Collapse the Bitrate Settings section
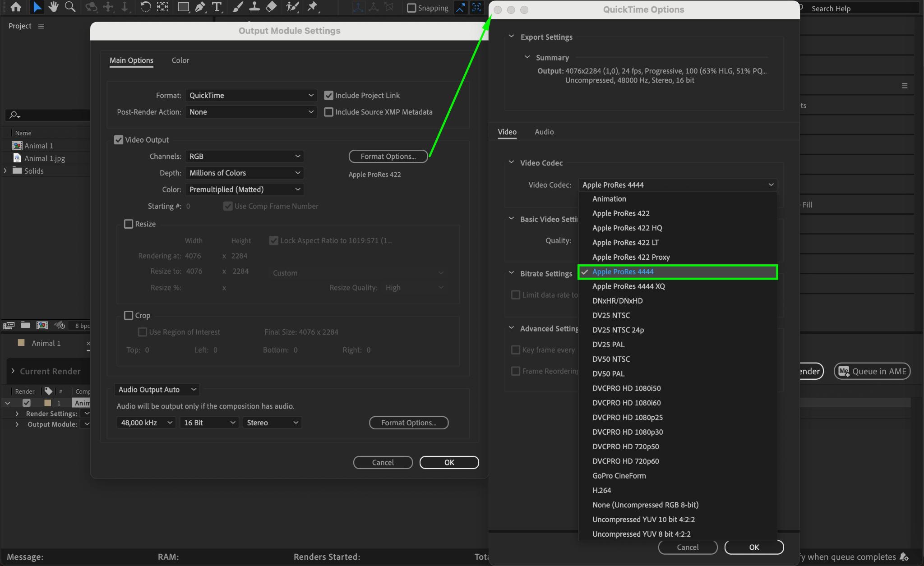Viewport: 924px width, 566px height. click(x=511, y=273)
